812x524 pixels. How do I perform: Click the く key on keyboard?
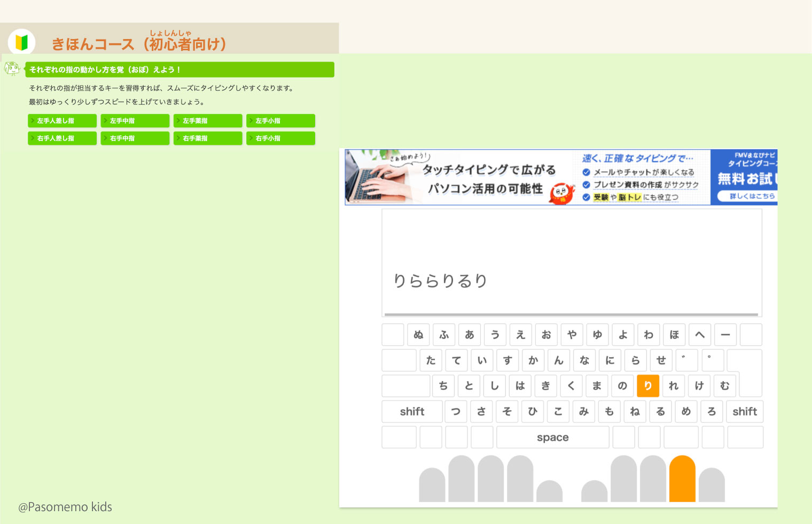tap(571, 386)
